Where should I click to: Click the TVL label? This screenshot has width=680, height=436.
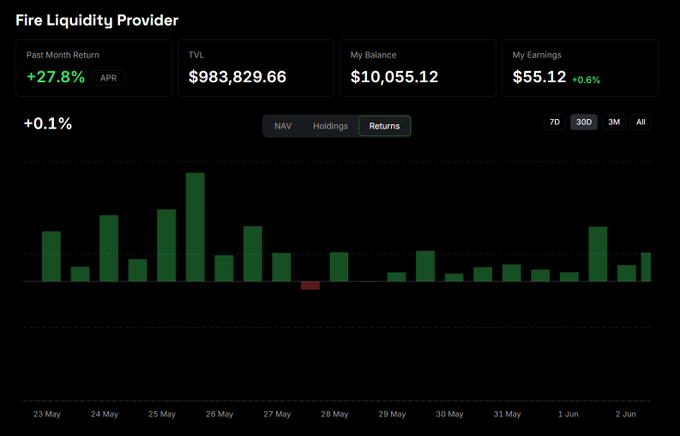tap(196, 55)
